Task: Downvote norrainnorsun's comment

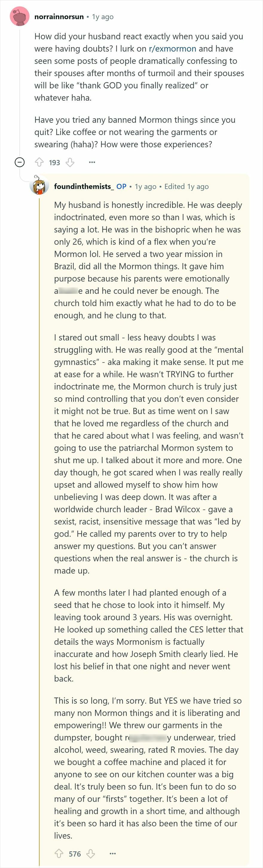Action: (71, 163)
